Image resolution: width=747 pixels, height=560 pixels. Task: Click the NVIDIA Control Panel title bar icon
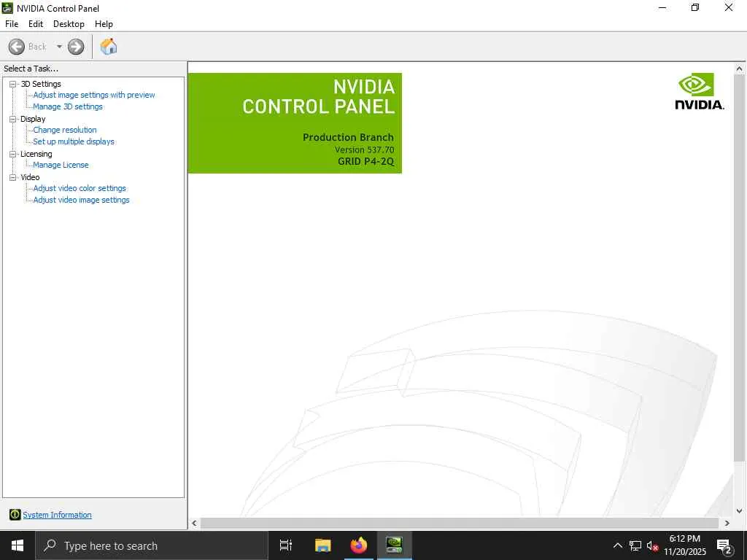pos(7,8)
